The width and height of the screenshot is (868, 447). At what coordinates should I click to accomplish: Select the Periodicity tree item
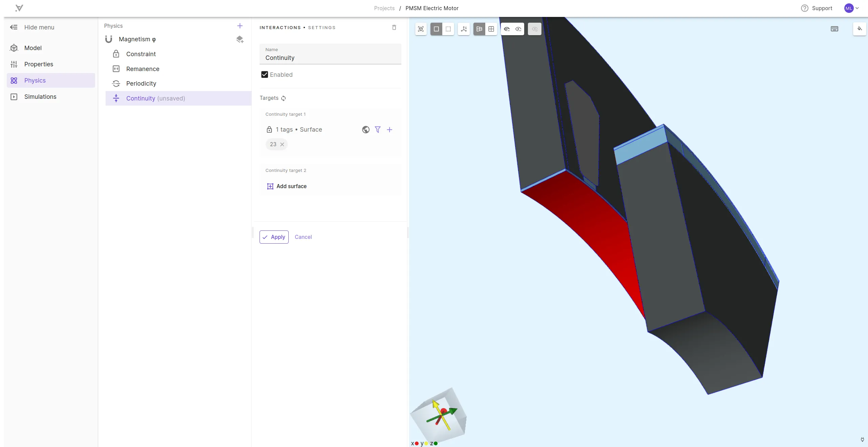178,84
